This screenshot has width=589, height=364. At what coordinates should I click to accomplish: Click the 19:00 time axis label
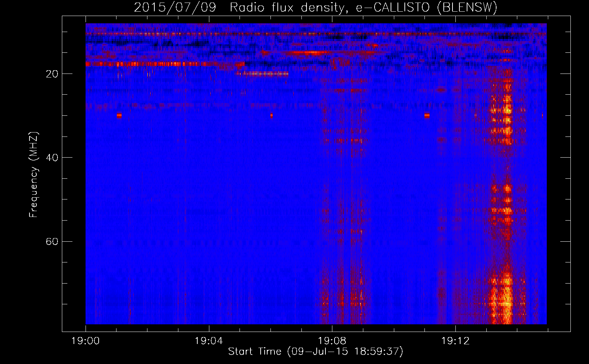86,341
